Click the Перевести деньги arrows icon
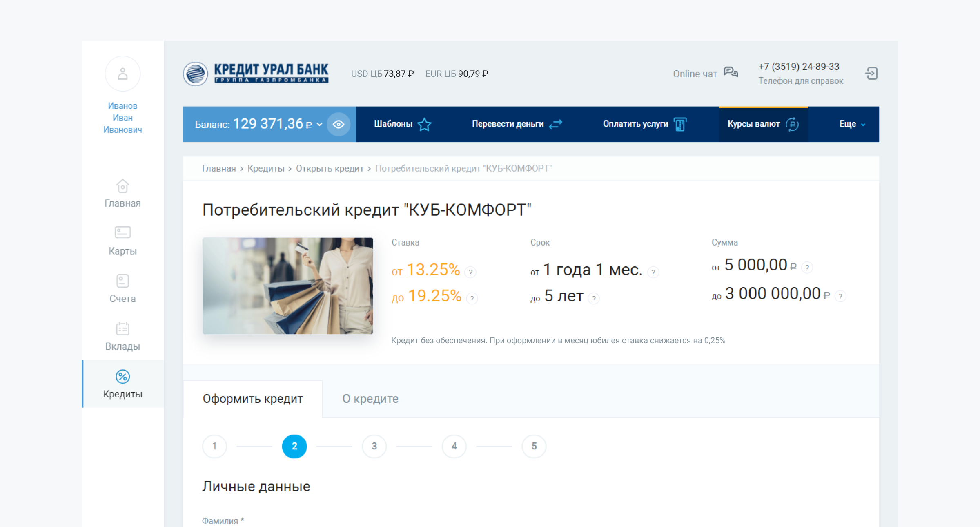The image size is (980, 527). click(x=556, y=124)
